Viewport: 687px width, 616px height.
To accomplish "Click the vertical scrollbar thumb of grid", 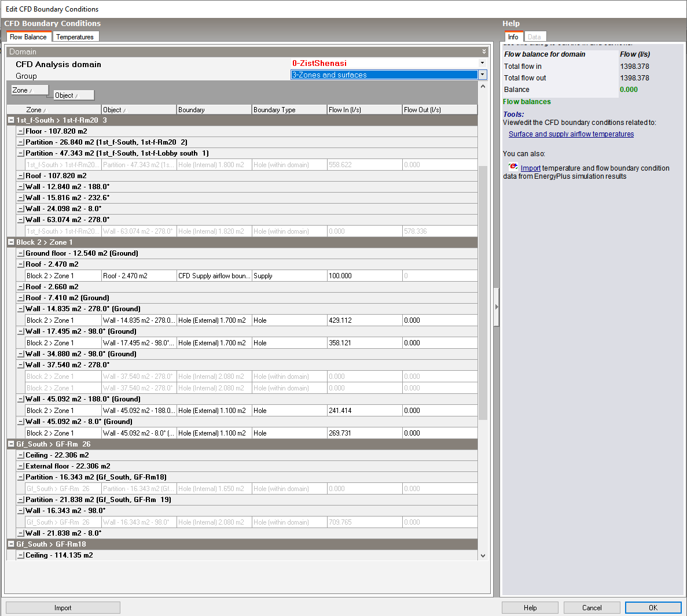I will point(483,293).
